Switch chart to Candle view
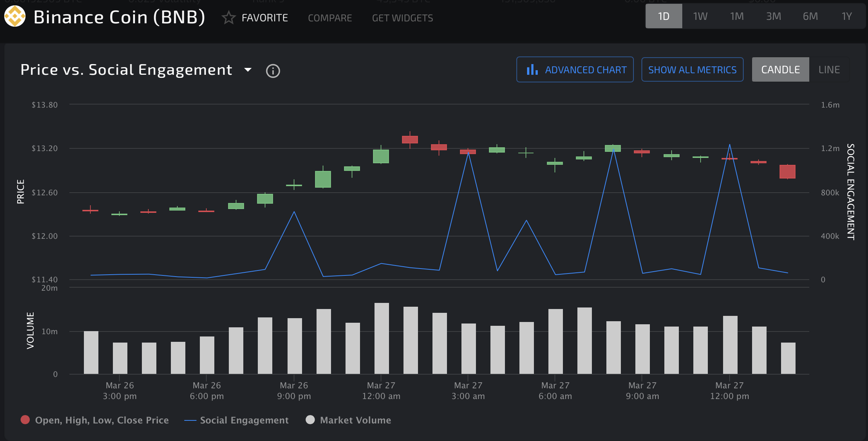Image resolution: width=868 pixels, height=441 pixels. [x=780, y=69]
